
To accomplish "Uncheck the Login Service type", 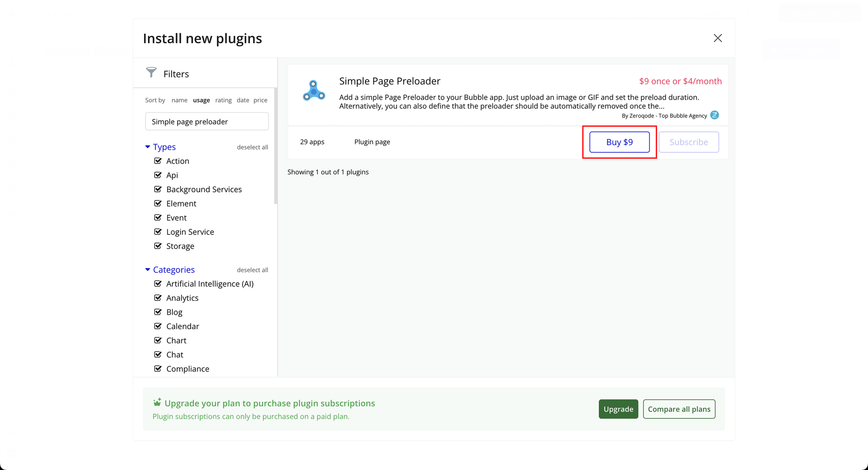I will tap(158, 232).
